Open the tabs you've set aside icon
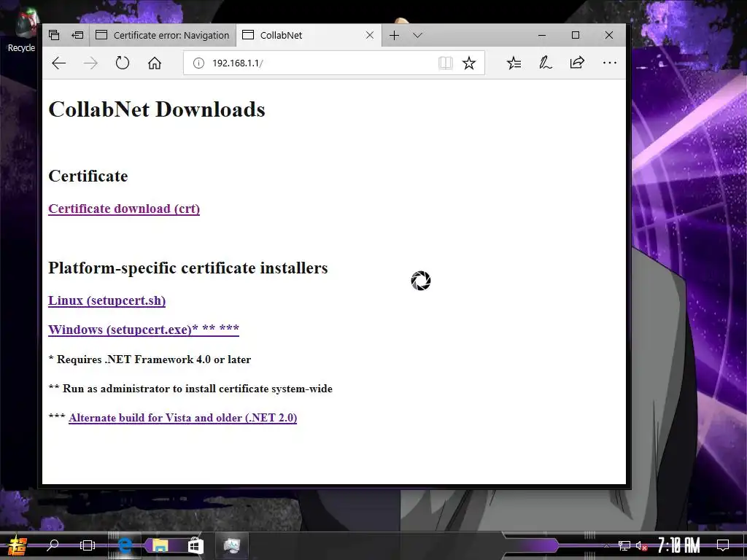This screenshot has width=747, height=560. [x=54, y=35]
